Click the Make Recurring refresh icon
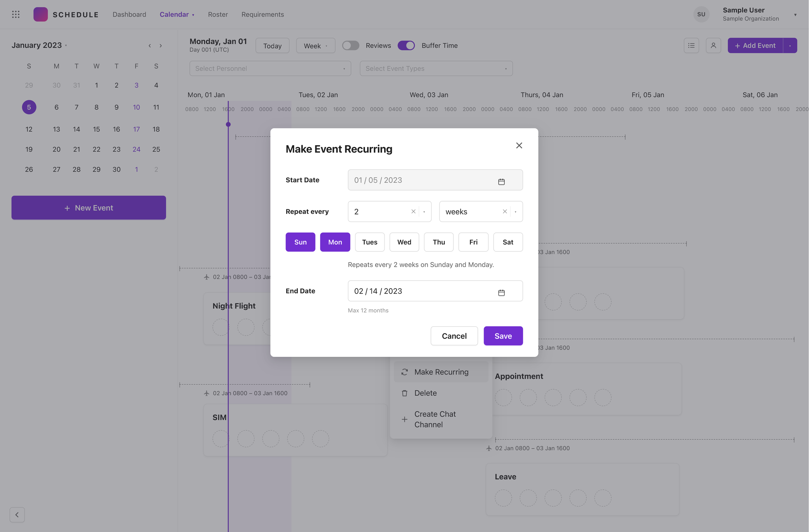Image resolution: width=809 pixels, height=532 pixels. (x=404, y=372)
